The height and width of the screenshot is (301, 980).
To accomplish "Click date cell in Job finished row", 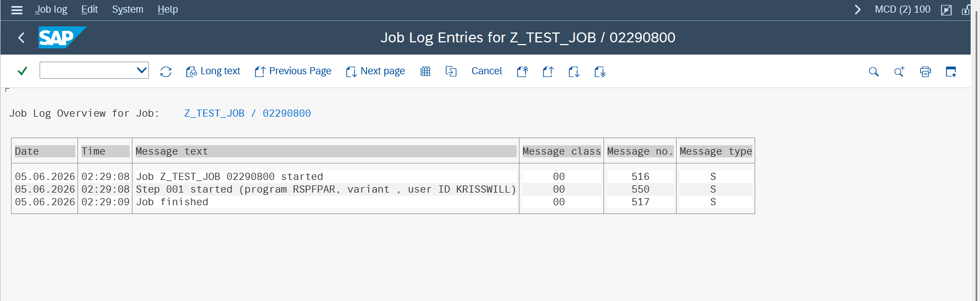I will [45, 202].
